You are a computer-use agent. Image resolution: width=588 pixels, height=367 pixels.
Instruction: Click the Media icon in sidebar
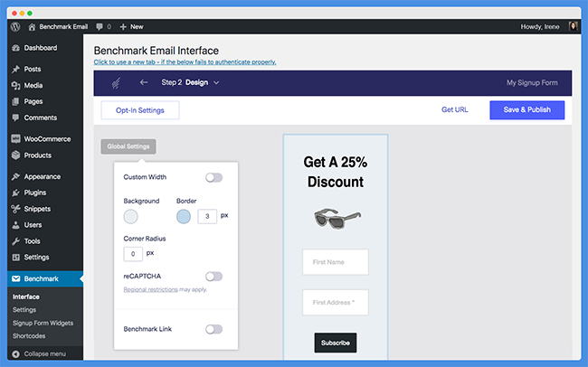click(15, 86)
